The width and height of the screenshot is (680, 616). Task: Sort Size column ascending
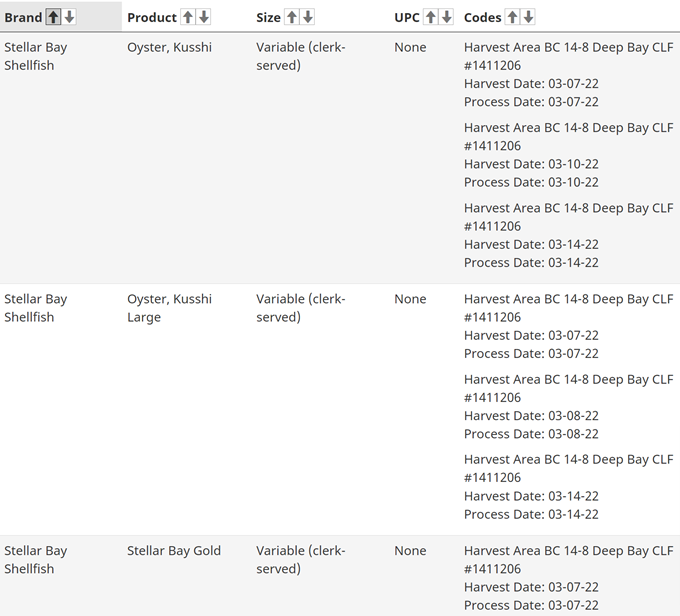click(292, 17)
